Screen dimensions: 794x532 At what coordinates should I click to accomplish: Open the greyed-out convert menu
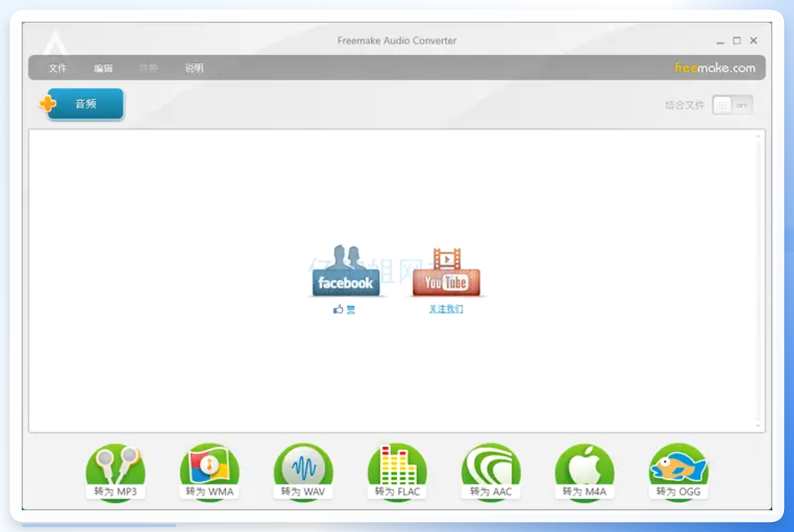coord(148,68)
